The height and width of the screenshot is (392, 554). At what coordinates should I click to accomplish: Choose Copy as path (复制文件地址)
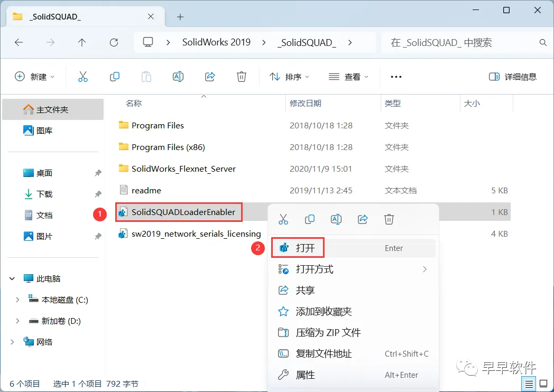(x=353, y=353)
